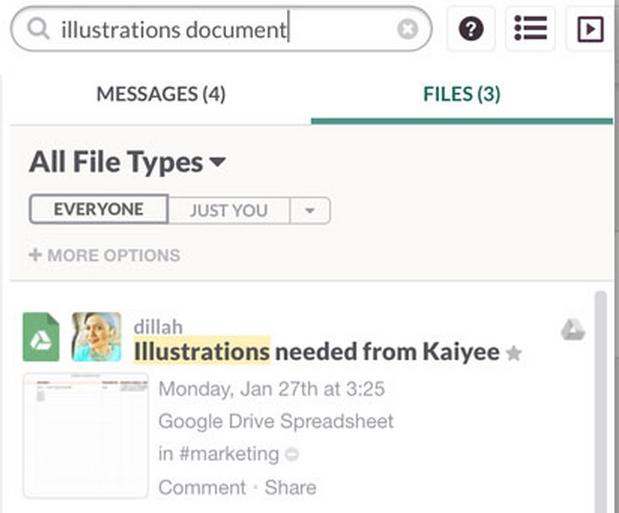Click Comment under the file
Viewport: 619px width, 513px height.
click(202, 487)
